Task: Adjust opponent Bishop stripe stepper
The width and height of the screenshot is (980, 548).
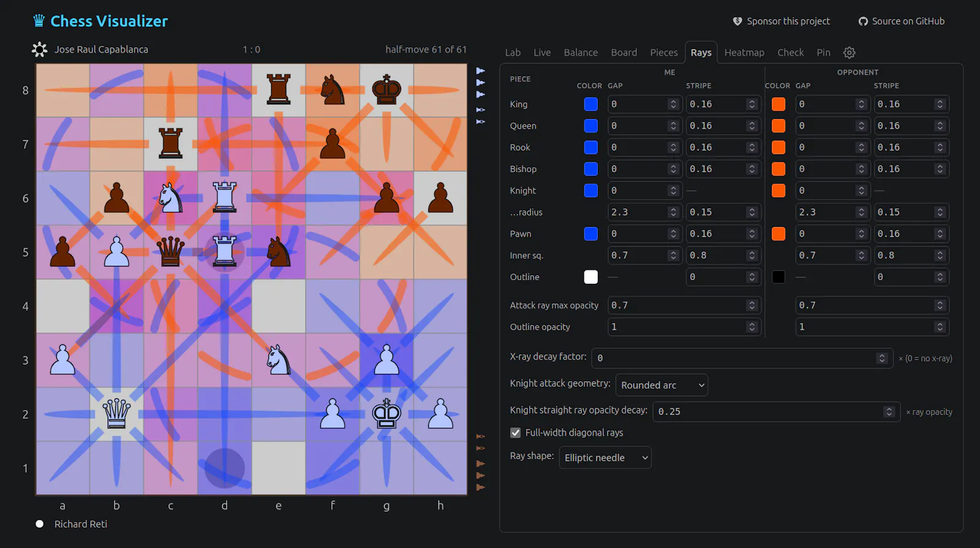Action: pos(940,169)
